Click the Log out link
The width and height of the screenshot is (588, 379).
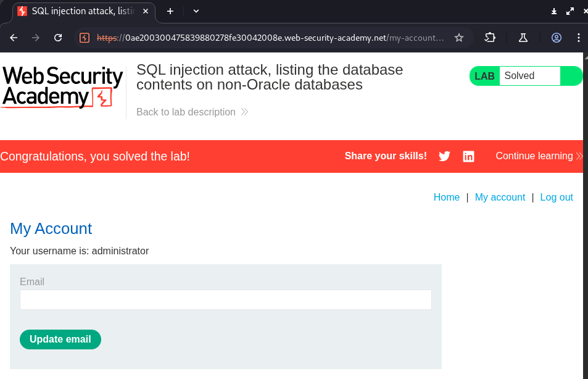pos(557,197)
